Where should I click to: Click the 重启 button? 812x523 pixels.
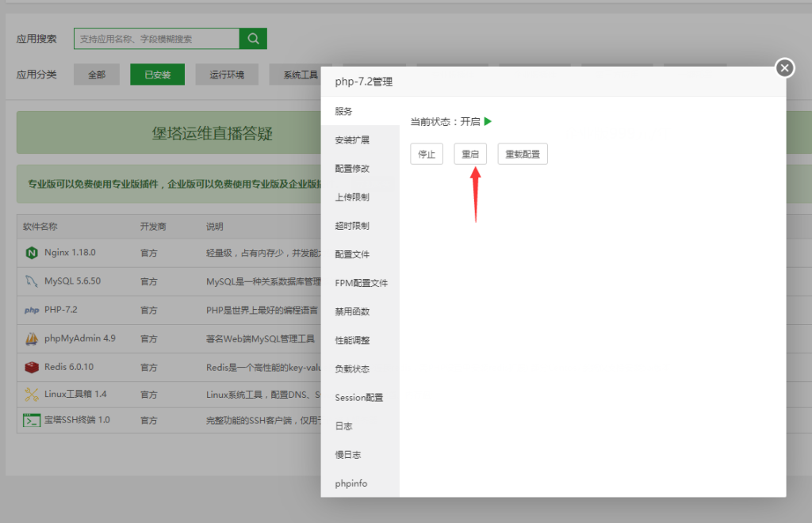[x=470, y=155]
